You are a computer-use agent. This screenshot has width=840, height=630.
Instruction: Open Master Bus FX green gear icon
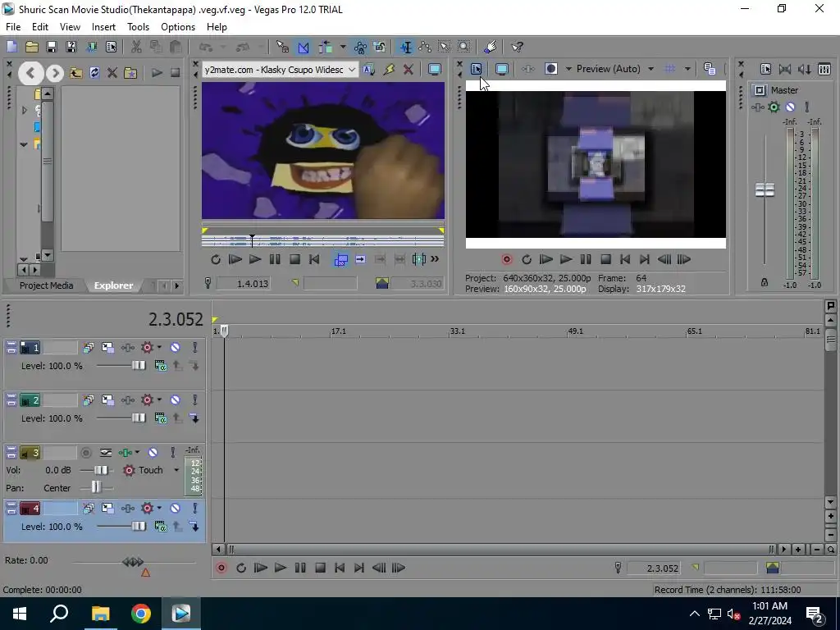click(x=774, y=107)
